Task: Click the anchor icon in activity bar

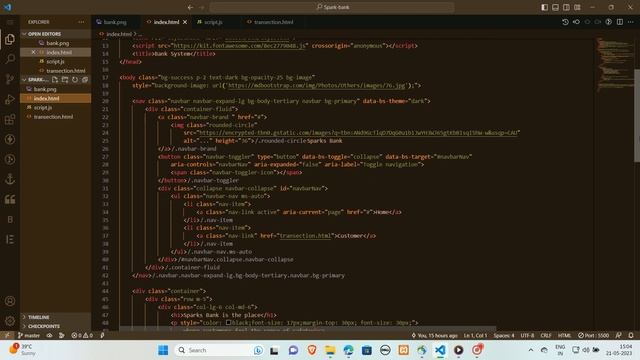Action: tap(10, 179)
